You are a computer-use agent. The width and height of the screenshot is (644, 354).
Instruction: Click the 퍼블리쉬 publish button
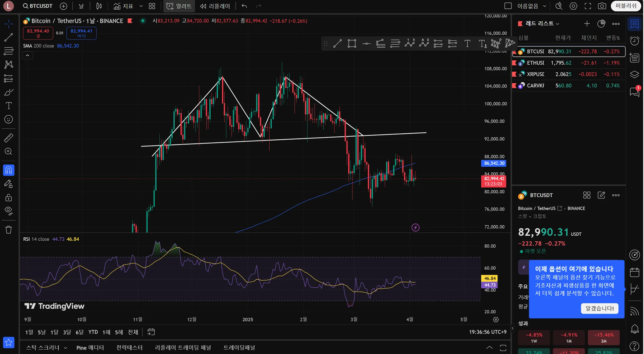[626, 6]
